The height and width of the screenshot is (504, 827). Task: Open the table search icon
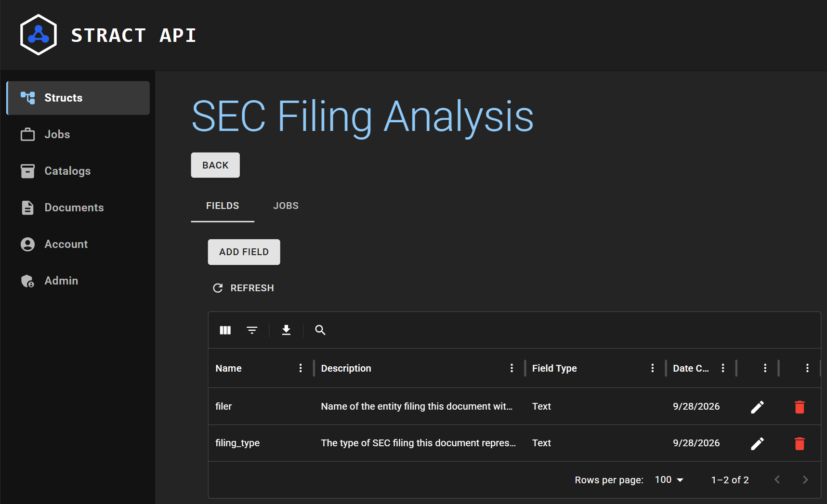click(320, 330)
